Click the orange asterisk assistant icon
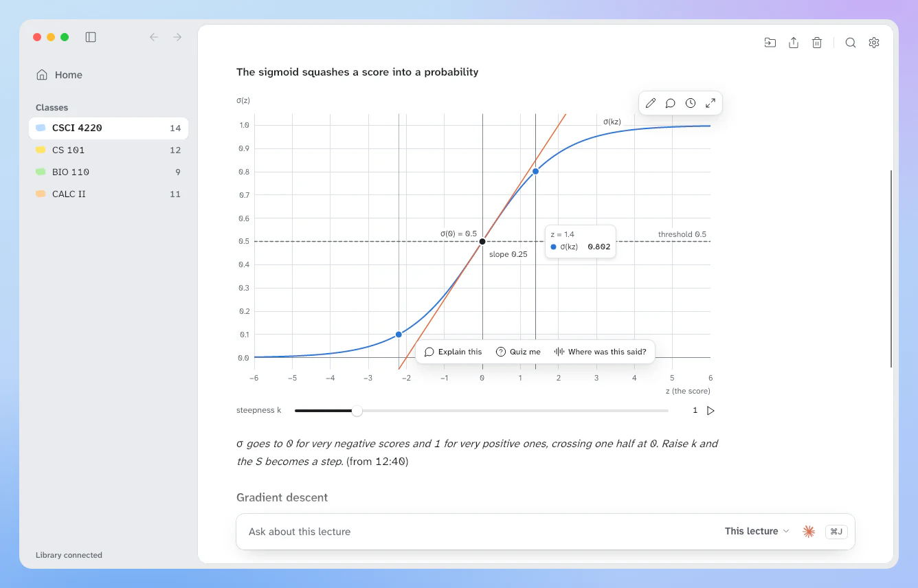Viewport: 918px width, 588px height. point(809,531)
